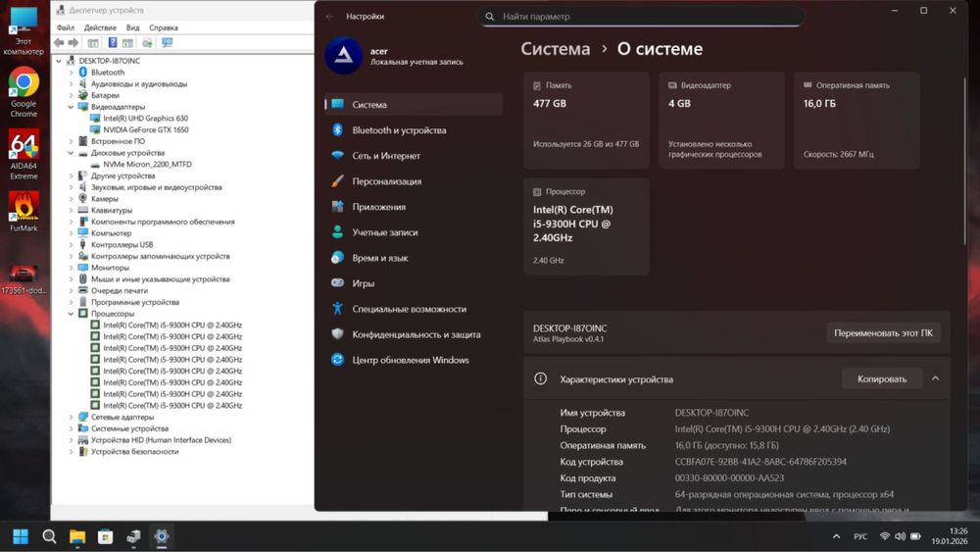Image resolution: width=980 pixels, height=552 pixels.
Task: Expand 'Сетевые адаптеры' node
Action: click(x=71, y=417)
